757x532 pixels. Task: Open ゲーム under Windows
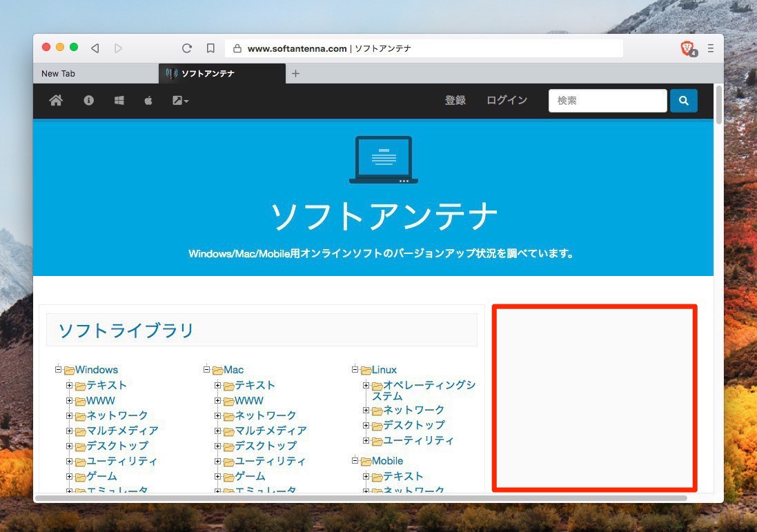(101, 477)
